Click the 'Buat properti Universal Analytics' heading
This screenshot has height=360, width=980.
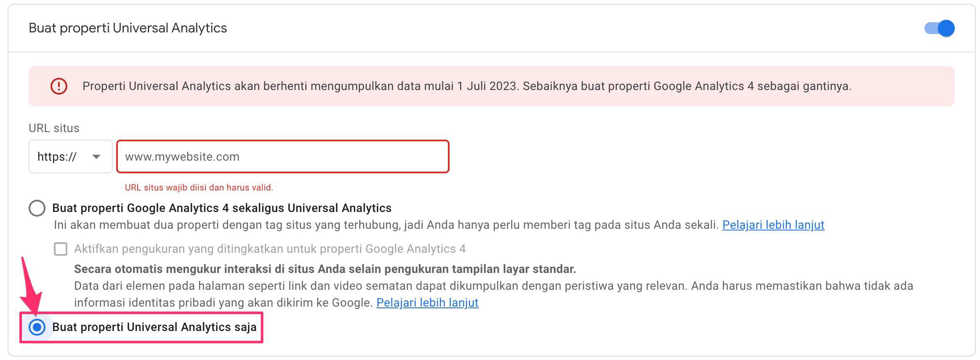(128, 28)
